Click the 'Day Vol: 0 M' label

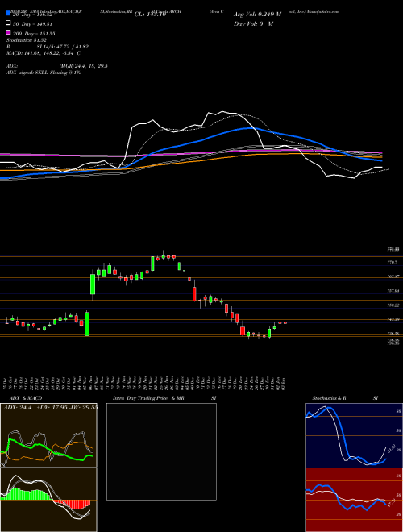pyautogui.click(x=253, y=23)
